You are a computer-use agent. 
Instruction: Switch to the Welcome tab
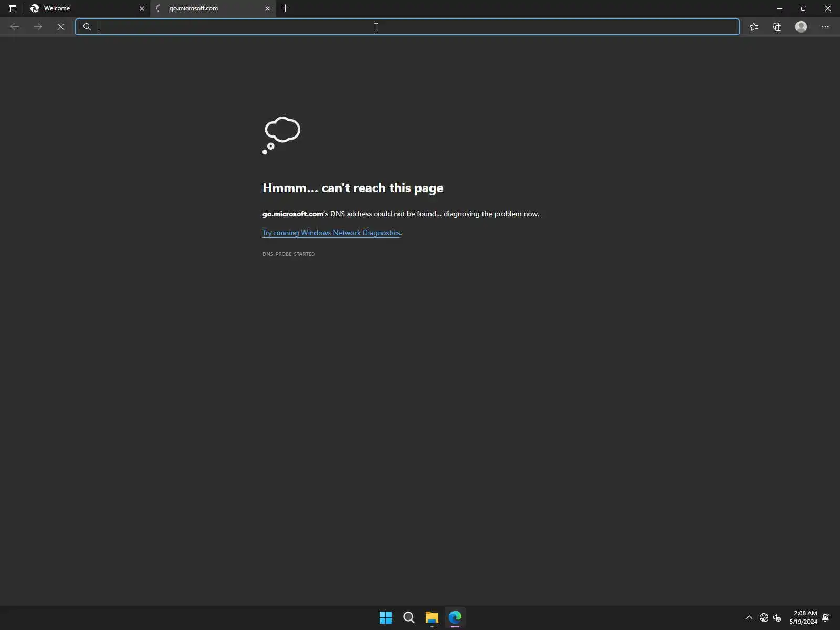[87, 8]
